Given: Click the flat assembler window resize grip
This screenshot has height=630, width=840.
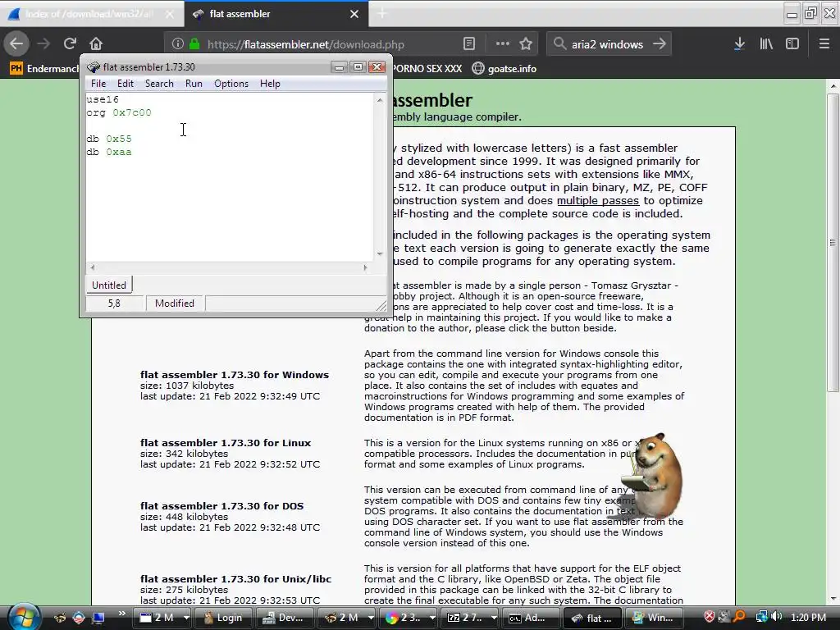Looking at the screenshot, I should 381,306.
